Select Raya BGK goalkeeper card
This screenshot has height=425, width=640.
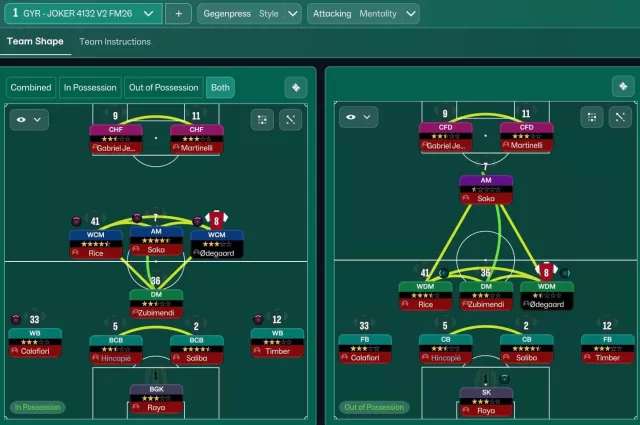[156, 398]
